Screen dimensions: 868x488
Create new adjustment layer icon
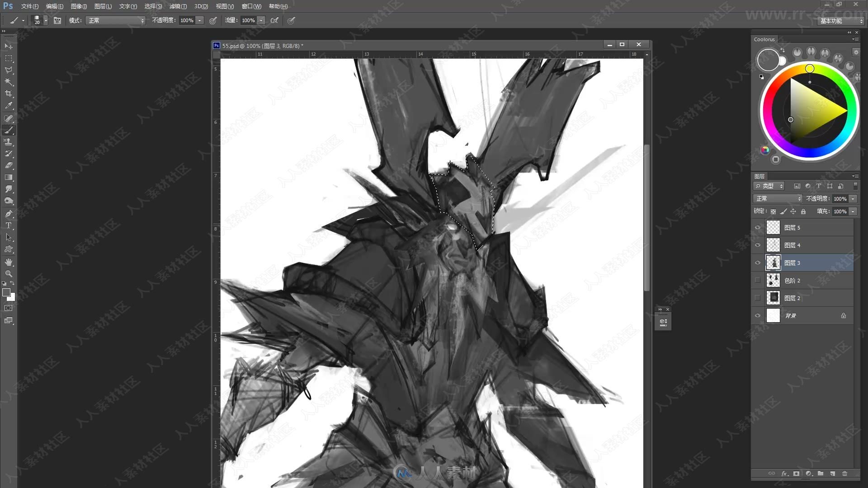coord(808,474)
